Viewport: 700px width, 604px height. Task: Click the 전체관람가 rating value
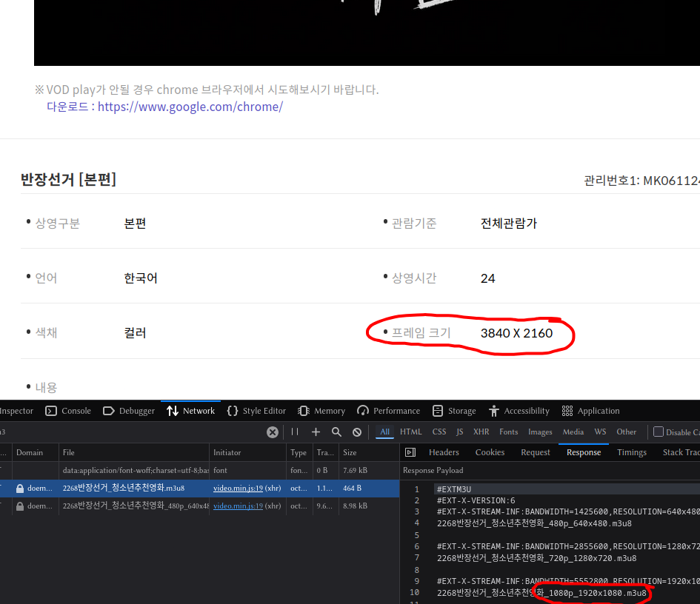tap(508, 223)
